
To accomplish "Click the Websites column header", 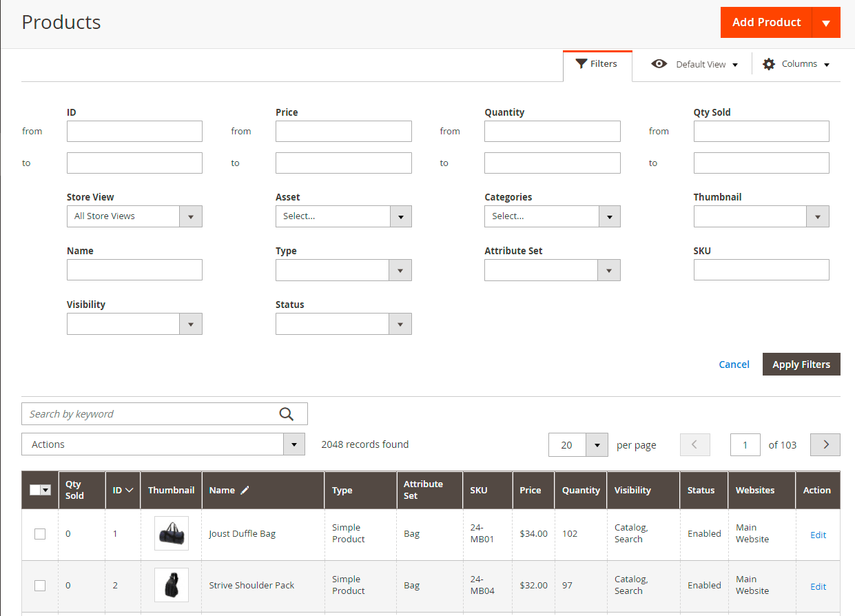I will click(761, 490).
